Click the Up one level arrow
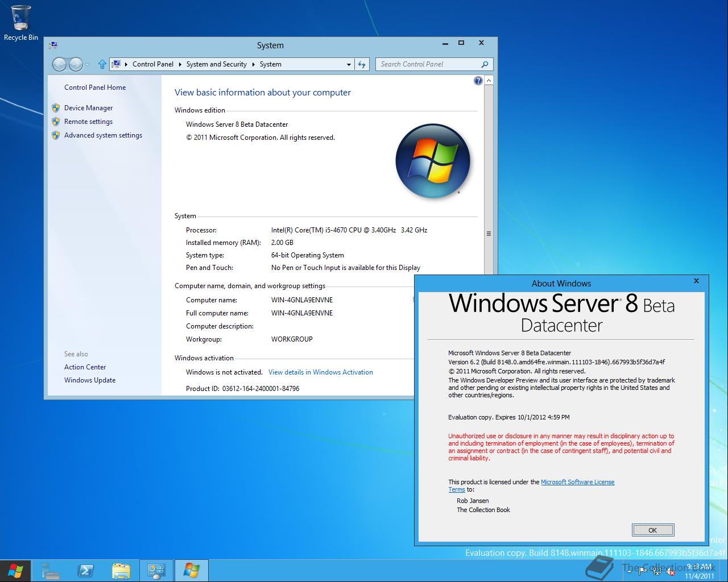 pos(102,64)
